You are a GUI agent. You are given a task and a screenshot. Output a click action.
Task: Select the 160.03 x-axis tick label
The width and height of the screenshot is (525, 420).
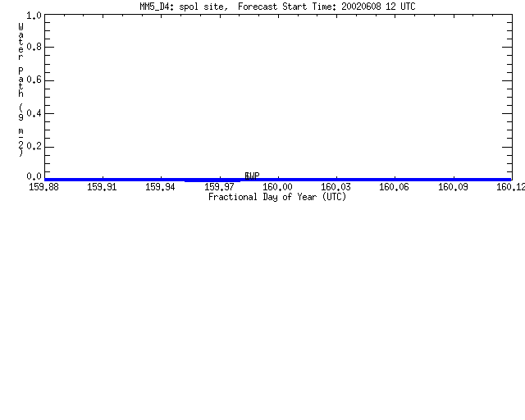[x=336, y=187]
